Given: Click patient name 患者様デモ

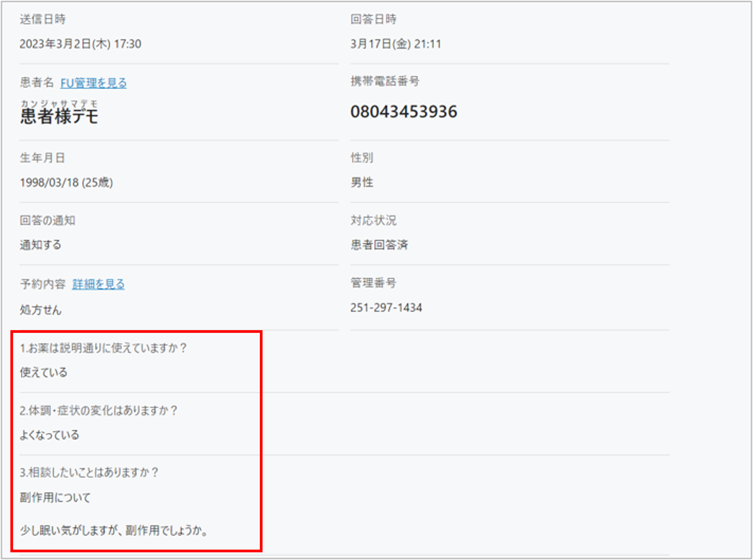Looking at the screenshot, I should pyautogui.click(x=59, y=116).
